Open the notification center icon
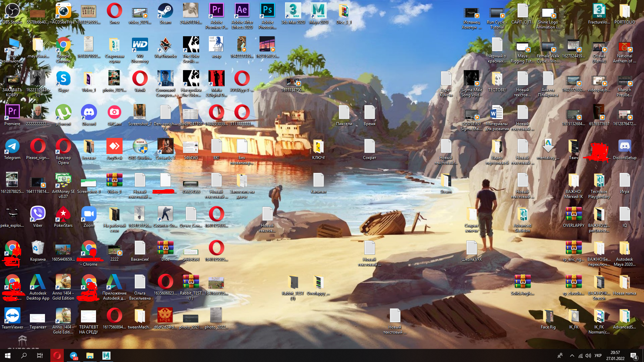644x362 pixels. point(634,356)
